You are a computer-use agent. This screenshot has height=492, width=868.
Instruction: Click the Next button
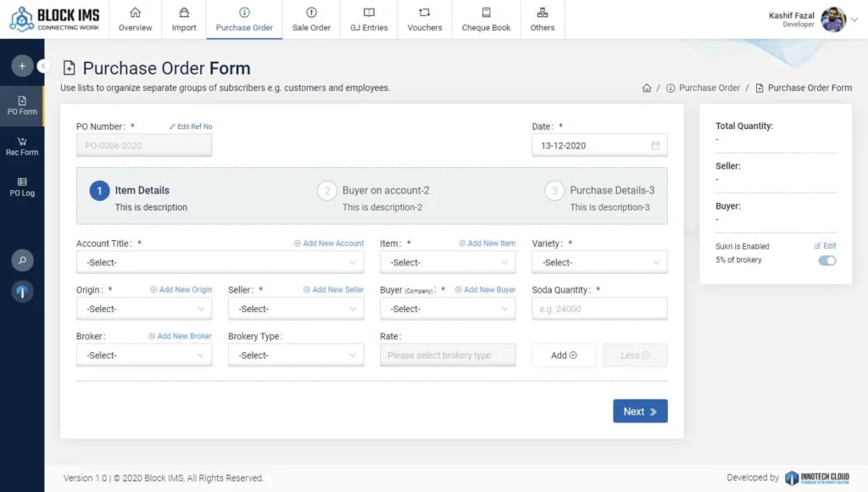(x=640, y=411)
